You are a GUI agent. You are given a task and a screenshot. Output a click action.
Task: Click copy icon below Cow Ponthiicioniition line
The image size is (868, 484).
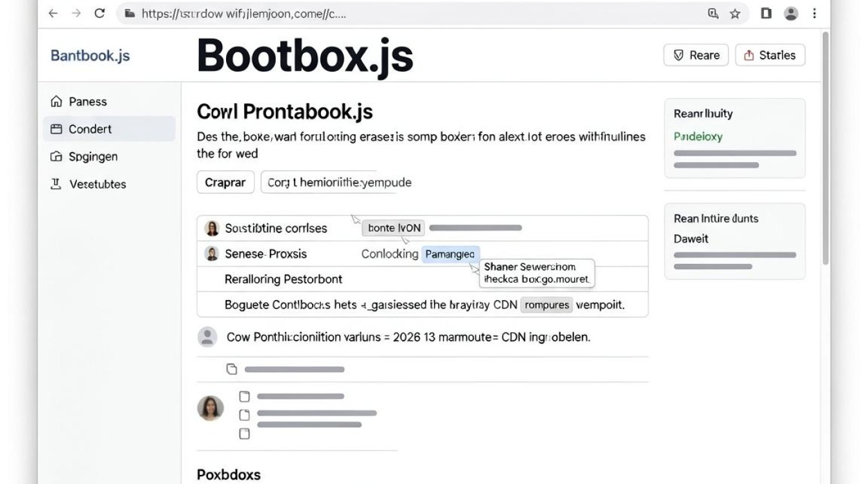click(232, 370)
